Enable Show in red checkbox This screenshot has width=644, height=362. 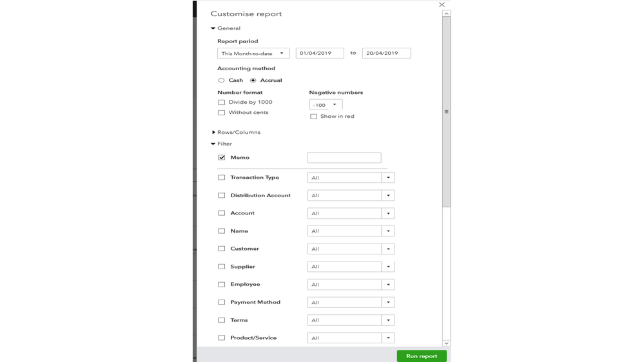[314, 117]
